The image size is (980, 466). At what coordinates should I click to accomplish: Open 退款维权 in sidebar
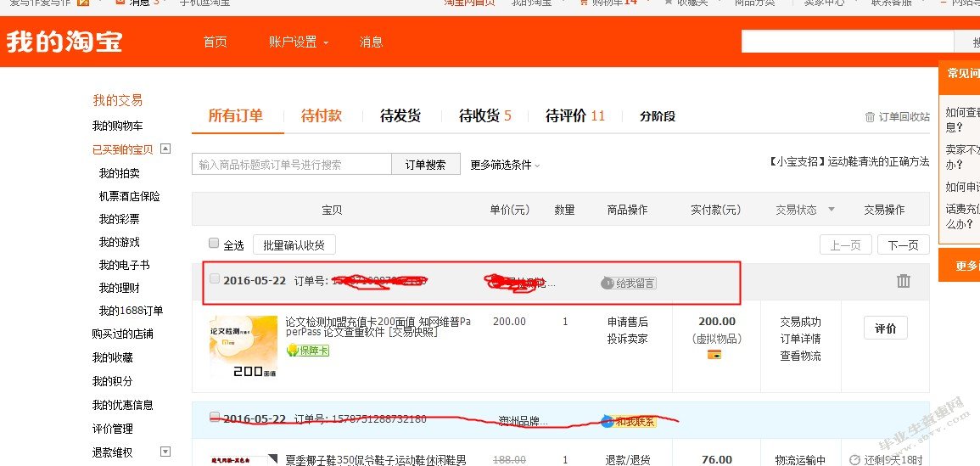tap(113, 452)
